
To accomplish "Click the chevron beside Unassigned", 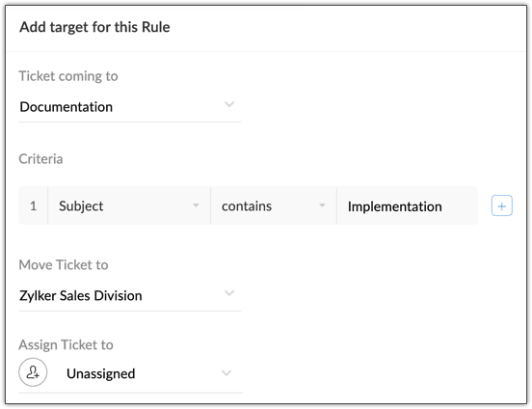I will click(226, 373).
